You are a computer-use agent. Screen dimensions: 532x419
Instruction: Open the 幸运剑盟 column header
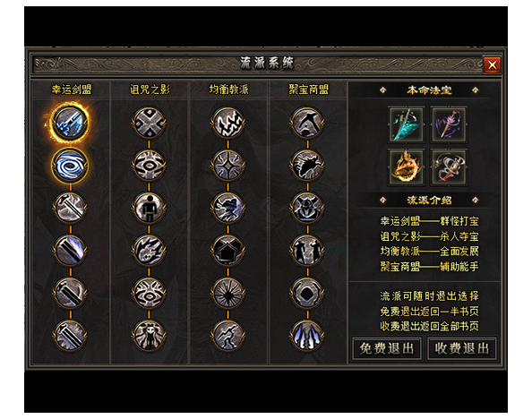coord(72,90)
